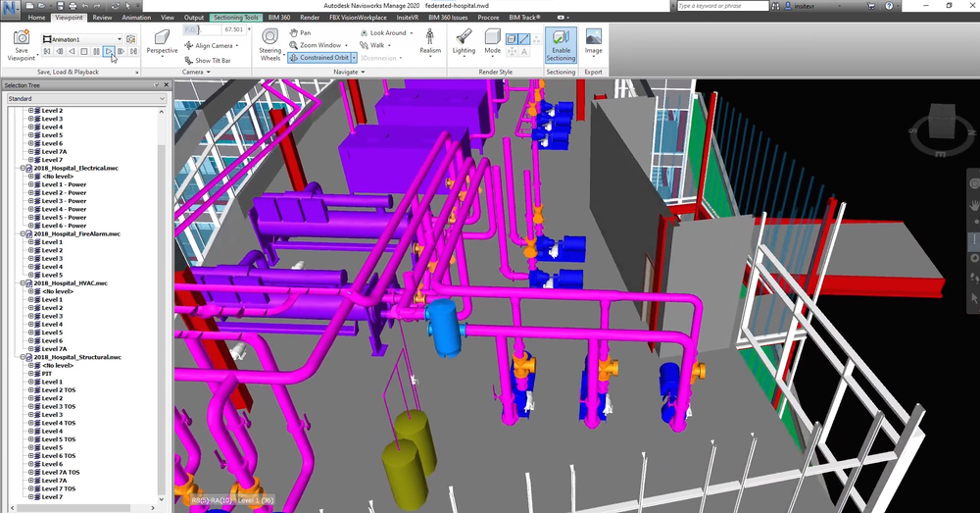Open the shopping cart Autodesk store icon
980x513 pixels.
[871, 6]
